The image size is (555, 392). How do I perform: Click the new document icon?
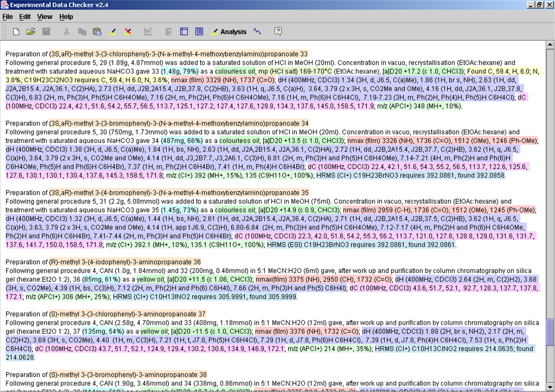16,31
